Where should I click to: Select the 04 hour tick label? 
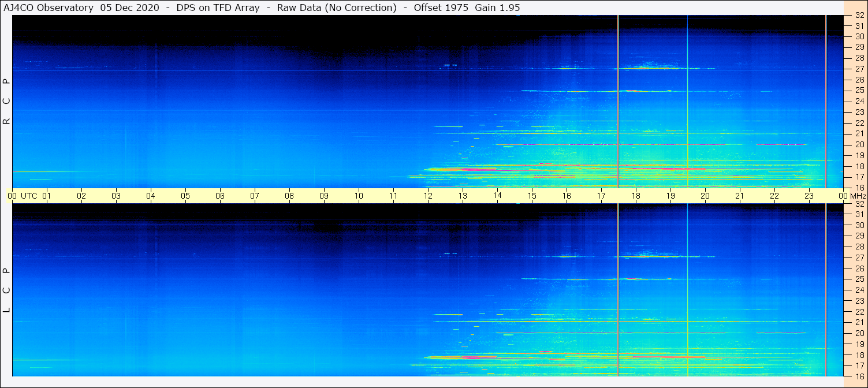(x=151, y=196)
